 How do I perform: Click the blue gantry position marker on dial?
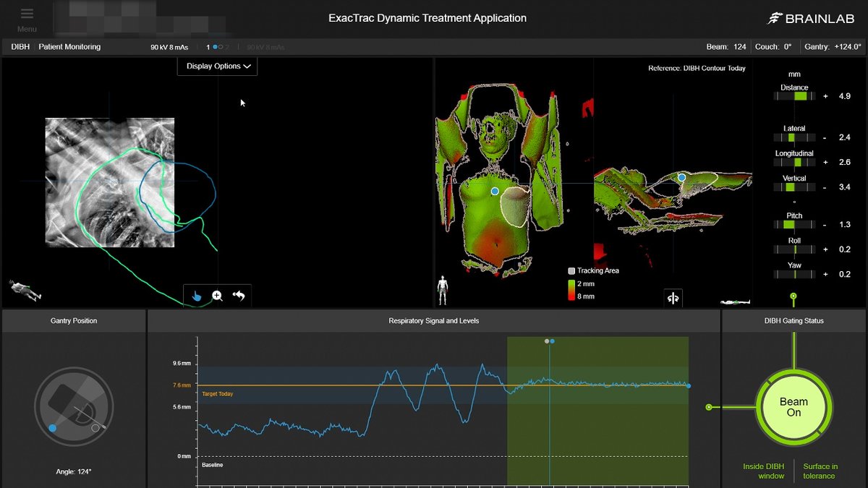tap(52, 428)
